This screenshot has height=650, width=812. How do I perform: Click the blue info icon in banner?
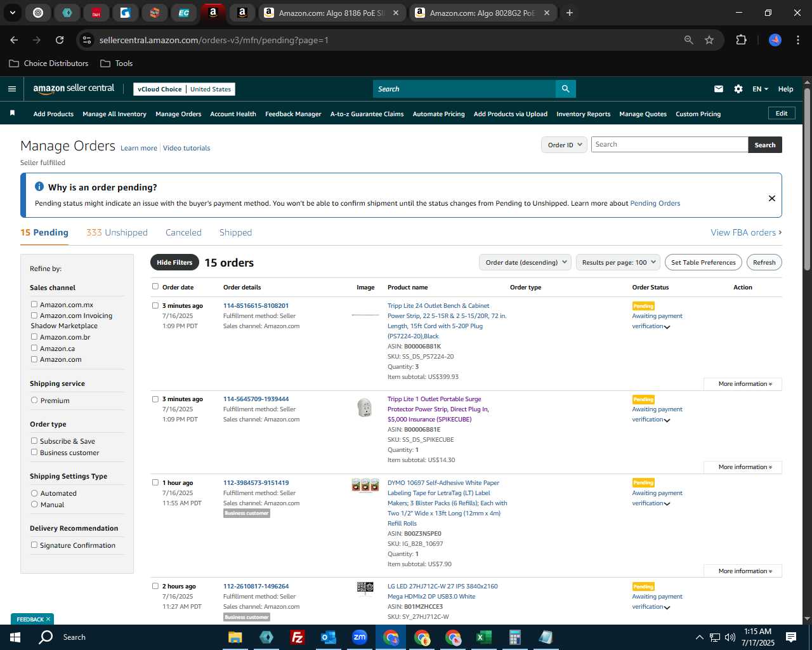(39, 187)
